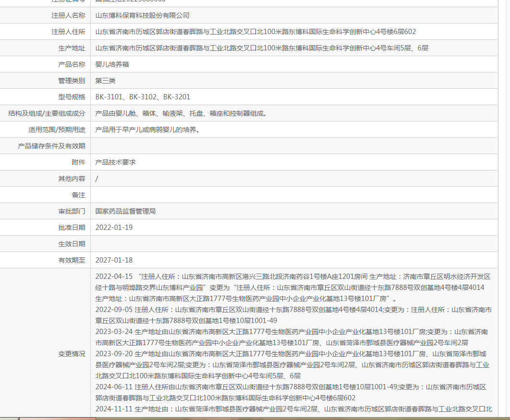Viewport: 510px width, 420px height.
Task: Select product name 婴儿培养箱
Action: click(x=112, y=64)
